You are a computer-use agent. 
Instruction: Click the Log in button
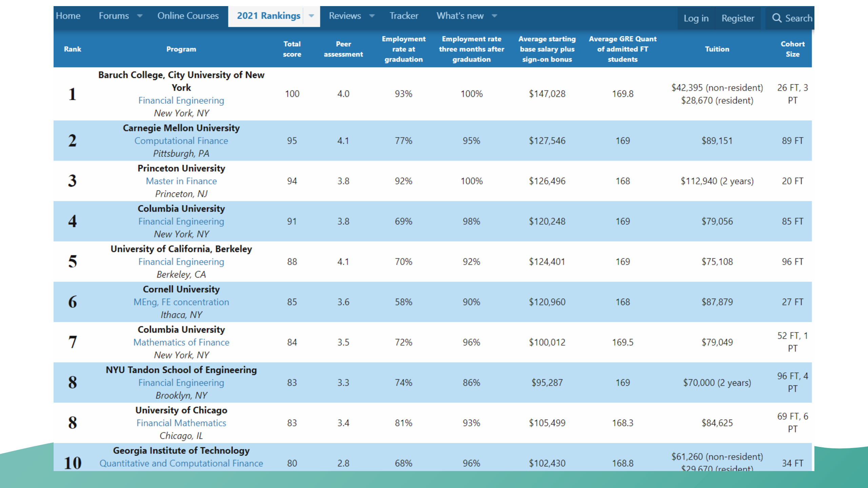coord(696,18)
